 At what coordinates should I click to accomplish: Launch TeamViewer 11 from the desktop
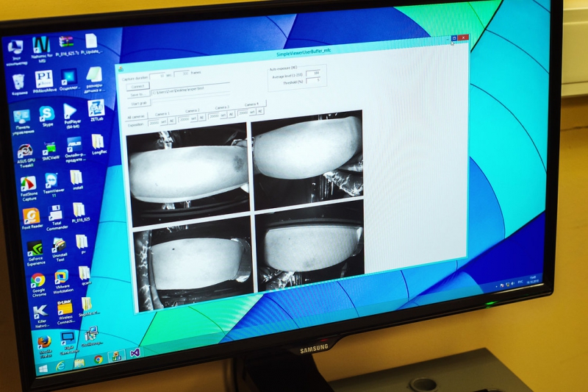point(51,182)
